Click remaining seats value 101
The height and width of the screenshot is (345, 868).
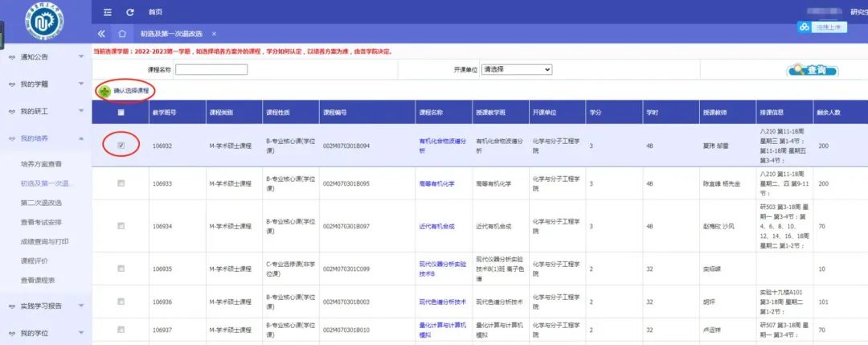click(823, 302)
